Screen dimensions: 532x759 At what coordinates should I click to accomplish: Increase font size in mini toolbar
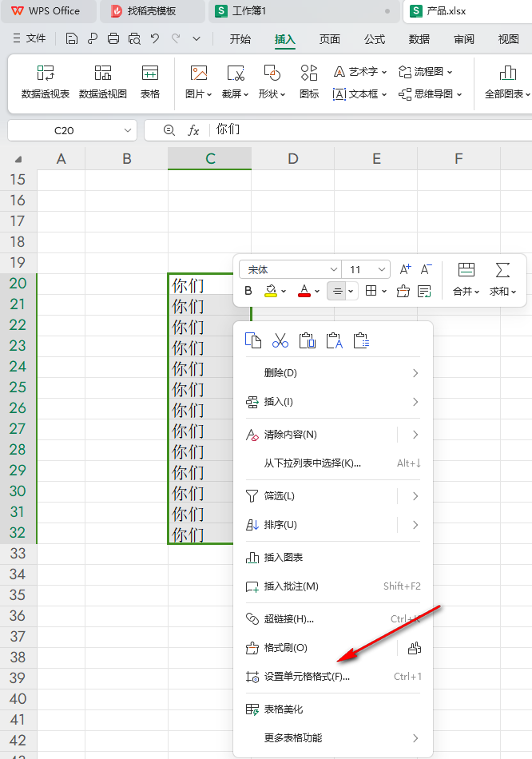(405, 269)
